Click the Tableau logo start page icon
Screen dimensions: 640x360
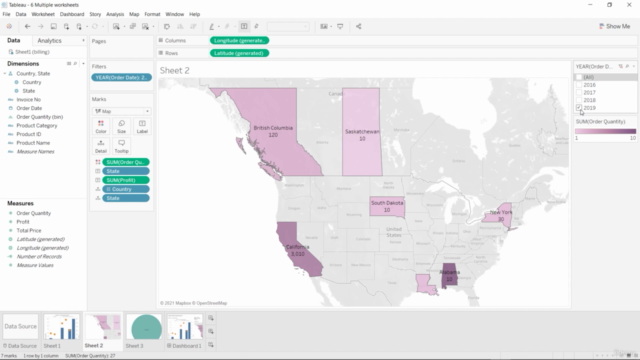(x=9, y=27)
